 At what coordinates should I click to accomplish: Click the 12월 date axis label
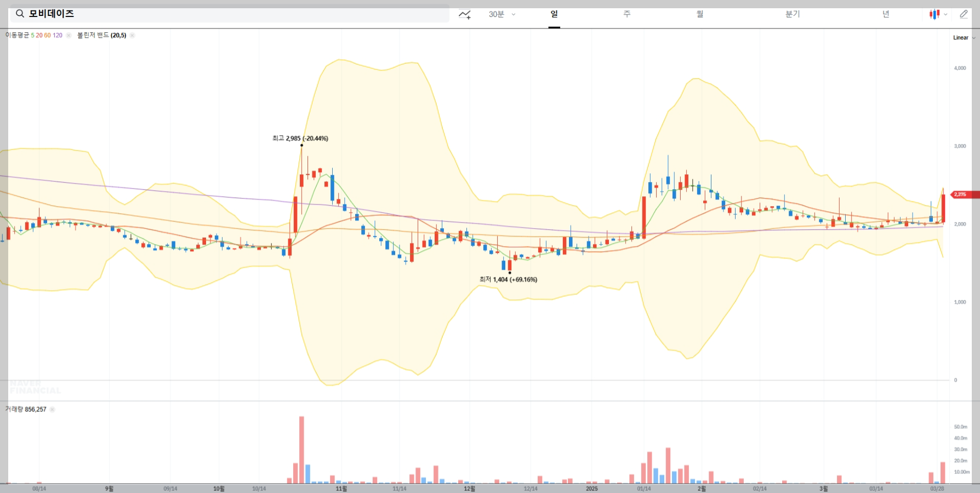pos(469,489)
